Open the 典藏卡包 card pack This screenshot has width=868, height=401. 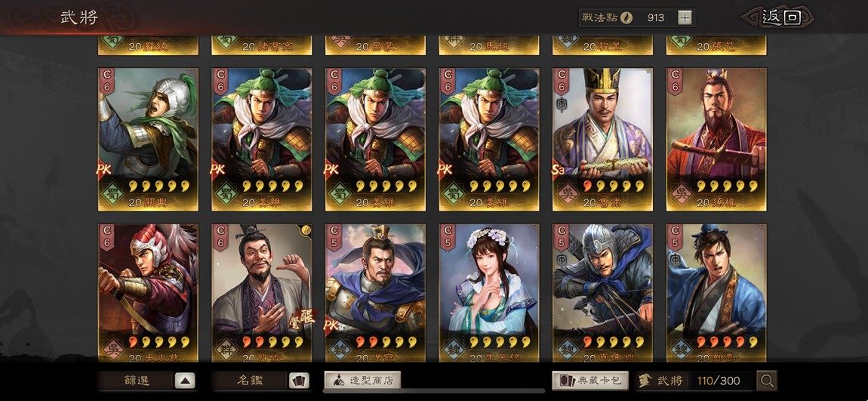(x=590, y=381)
